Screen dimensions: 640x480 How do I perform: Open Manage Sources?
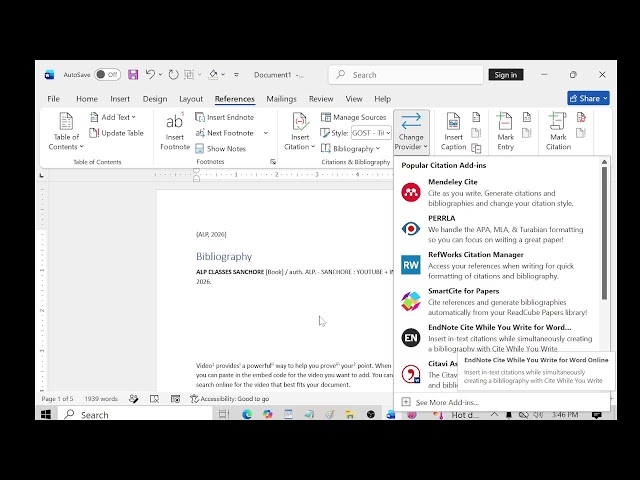click(353, 117)
